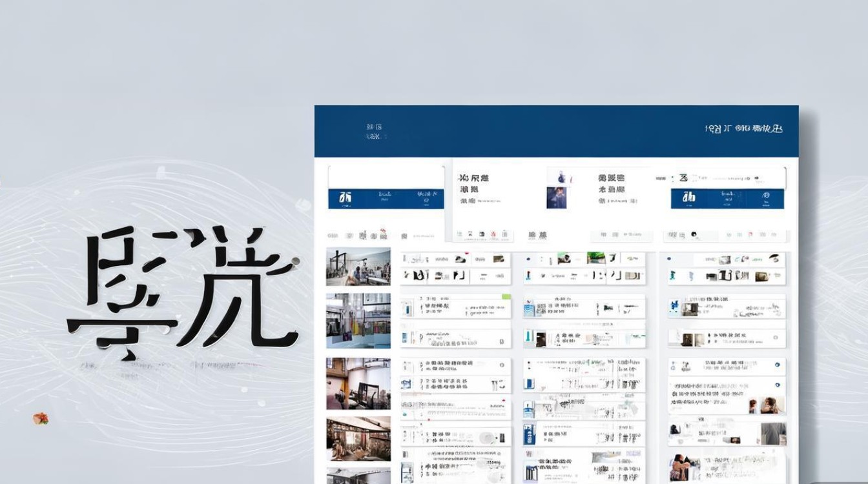Click the small strawberry icon on the background
The image size is (868, 484).
(40, 419)
